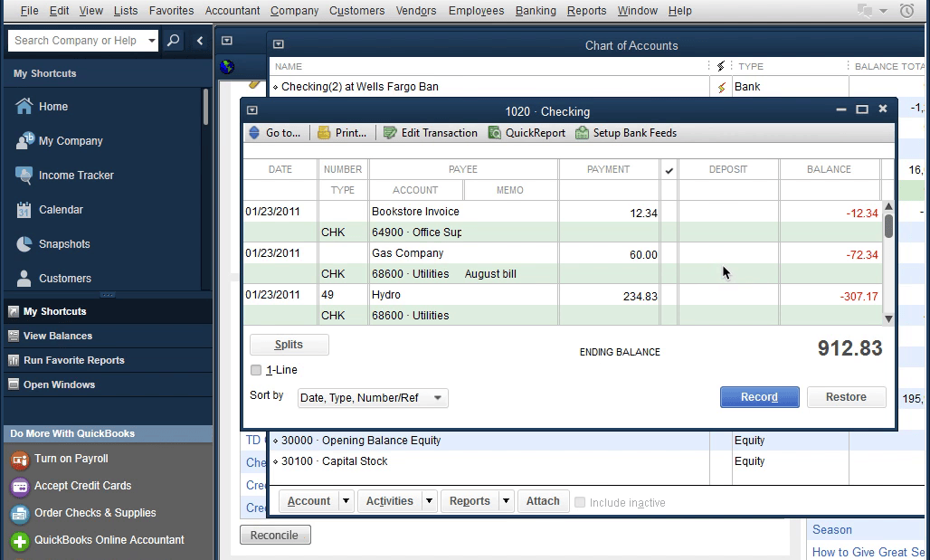Open My Company shortcut icon
Image resolution: width=930 pixels, height=560 pixels.
click(x=25, y=140)
